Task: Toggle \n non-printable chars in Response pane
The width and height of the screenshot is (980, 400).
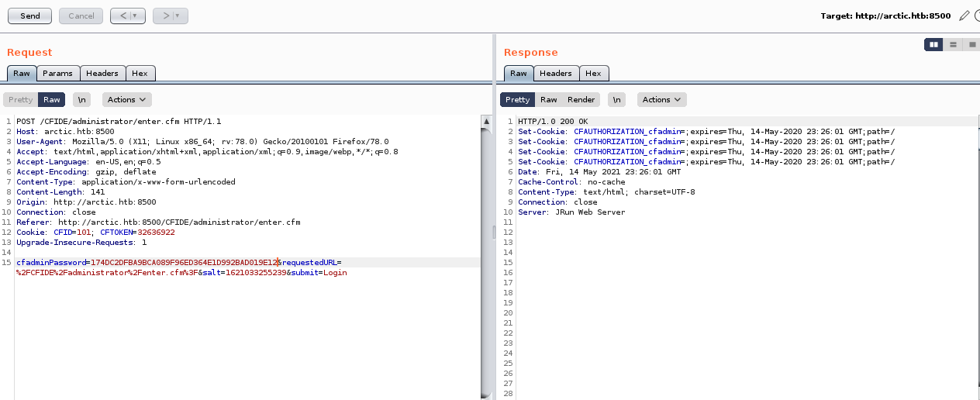Action: coord(617,99)
